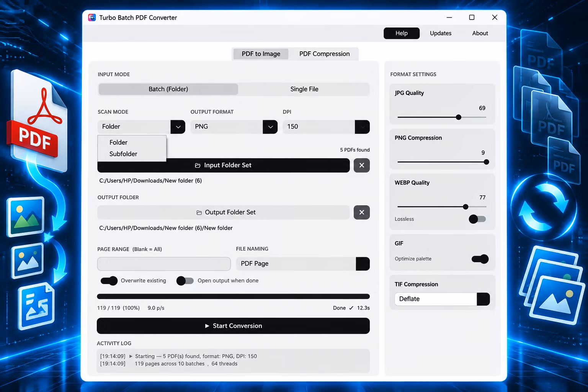
Task: Click output path ending in /New folder
Action: click(x=166, y=228)
